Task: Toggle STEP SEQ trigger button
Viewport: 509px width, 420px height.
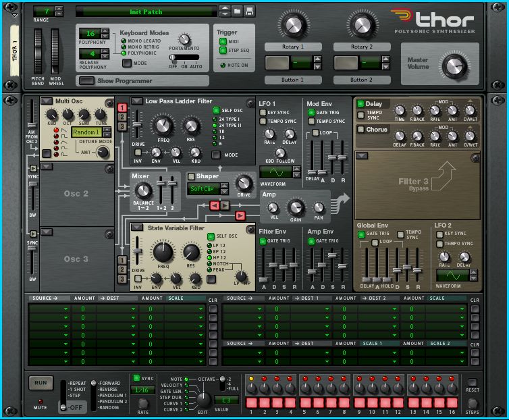Action: tap(223, 51)
